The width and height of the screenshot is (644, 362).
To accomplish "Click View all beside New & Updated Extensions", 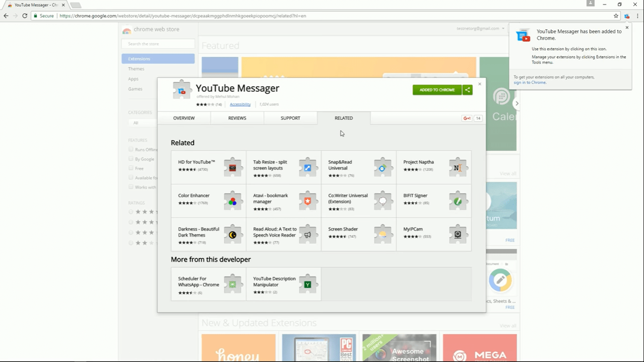I will 508,326.
